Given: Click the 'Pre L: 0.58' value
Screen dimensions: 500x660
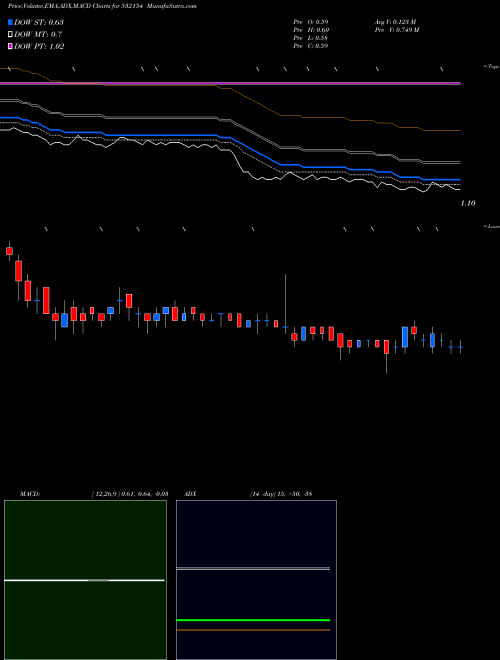Looking at the screenshot, I should click(311, 37).
